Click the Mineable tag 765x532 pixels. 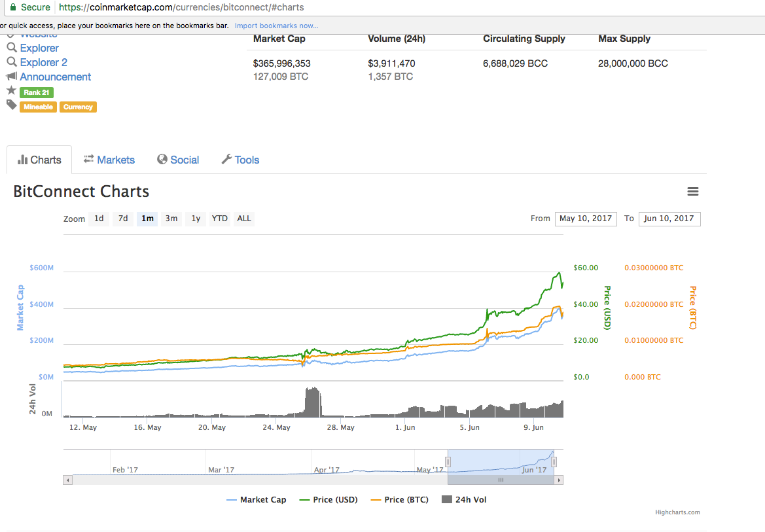(x=38, y=107)
